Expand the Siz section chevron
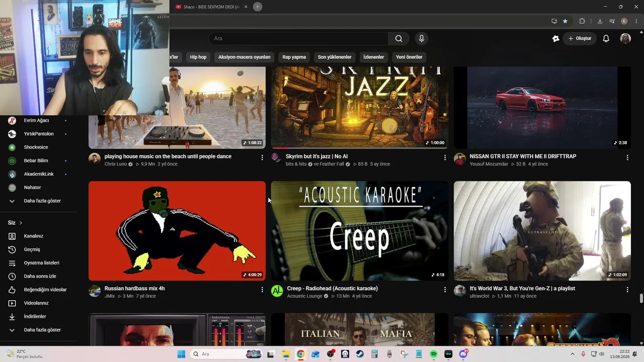This screenshot has height=362, width=644. [x=21, y=223]
